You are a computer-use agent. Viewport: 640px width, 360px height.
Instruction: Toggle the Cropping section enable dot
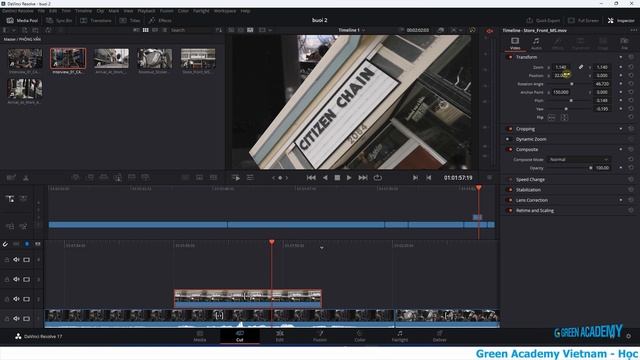[x=510, y=129]
